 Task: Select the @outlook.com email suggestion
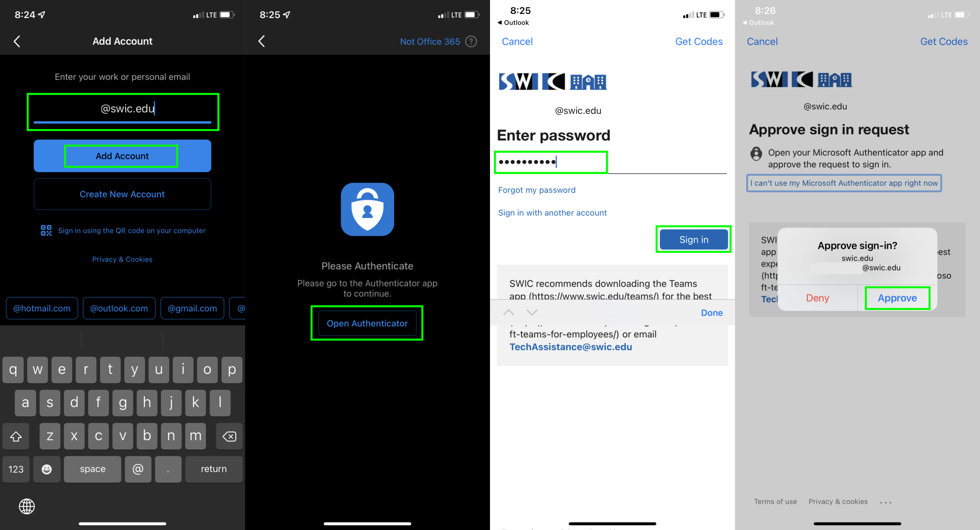tap(118, 307)
